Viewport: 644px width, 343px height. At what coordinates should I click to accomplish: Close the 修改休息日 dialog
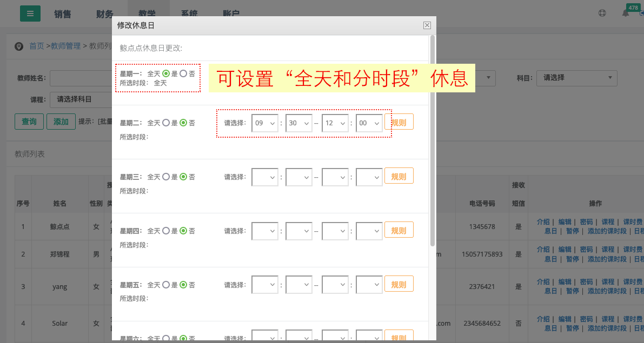click(427, 25)
